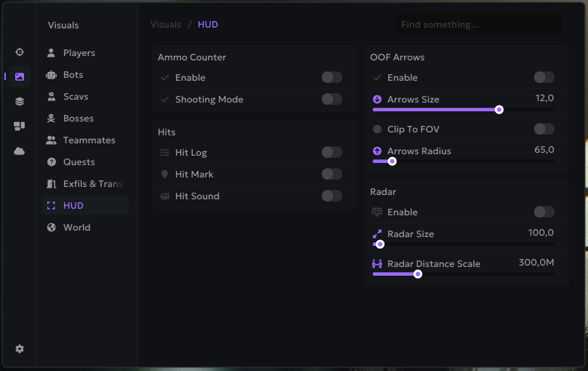Click the Radar Distance Scale icon
The image size is (588, 371).
(x=377, y=264)
